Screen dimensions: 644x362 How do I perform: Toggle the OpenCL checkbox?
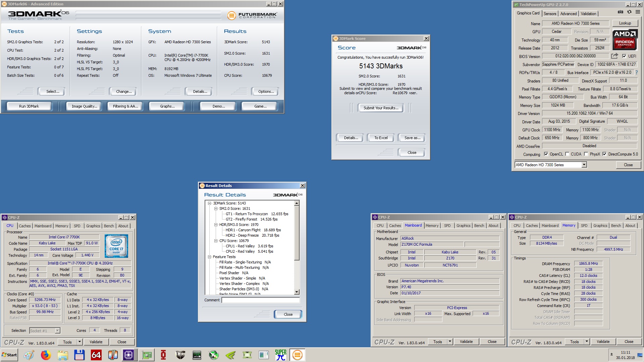point(546,154)
